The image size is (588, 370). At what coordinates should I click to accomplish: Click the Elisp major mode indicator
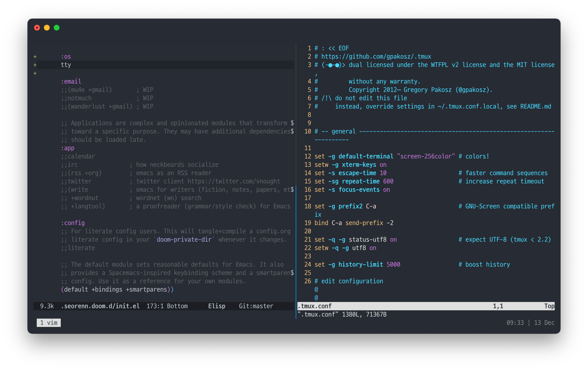(217, 306)
